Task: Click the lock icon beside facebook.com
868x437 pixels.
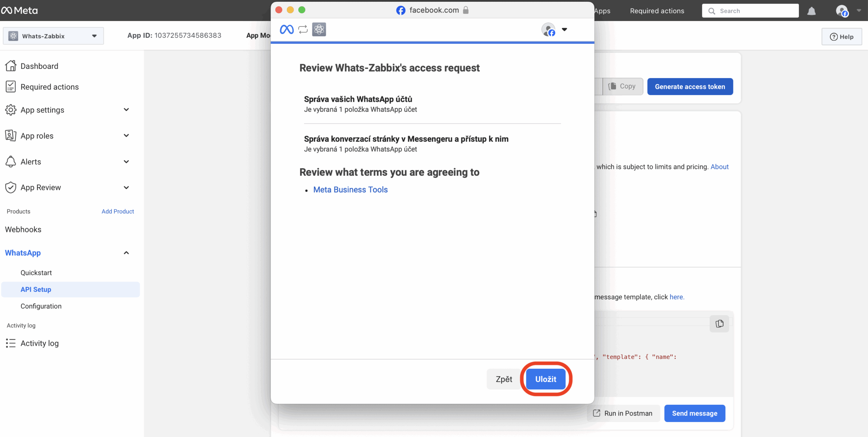Action: coord(466,10)
